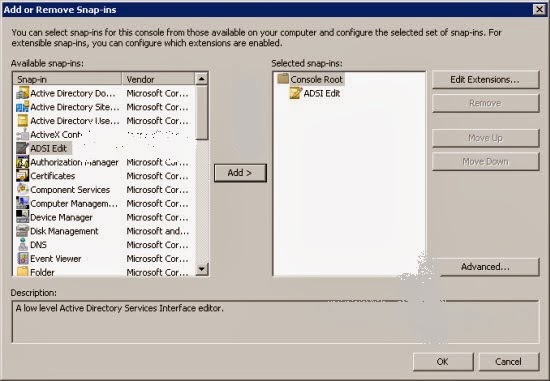Click the Computer Management icon
This screenshot has width=550, height=381.
[23, 203]
